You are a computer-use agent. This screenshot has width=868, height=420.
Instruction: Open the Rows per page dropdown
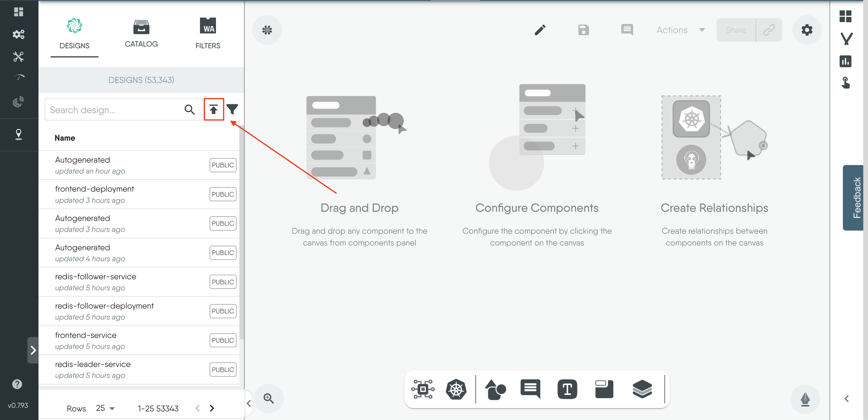pyautogui.click(x=105, y=408)
